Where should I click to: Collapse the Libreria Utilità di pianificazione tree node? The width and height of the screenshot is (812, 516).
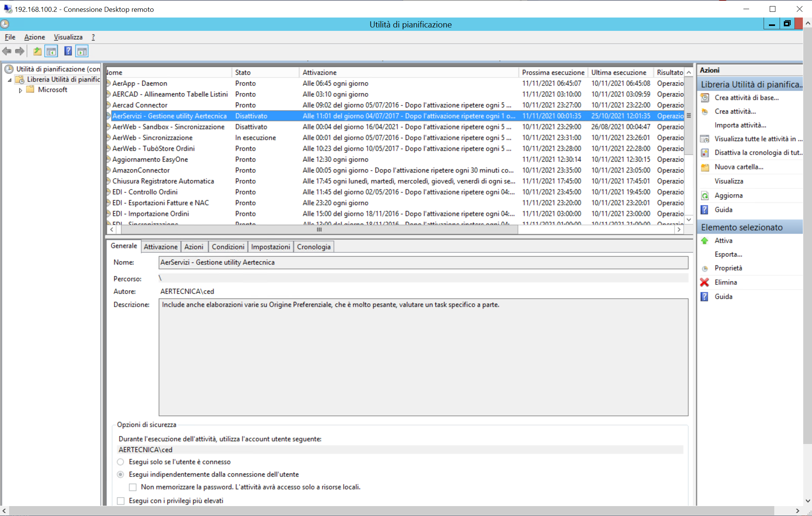click(10, 80)
